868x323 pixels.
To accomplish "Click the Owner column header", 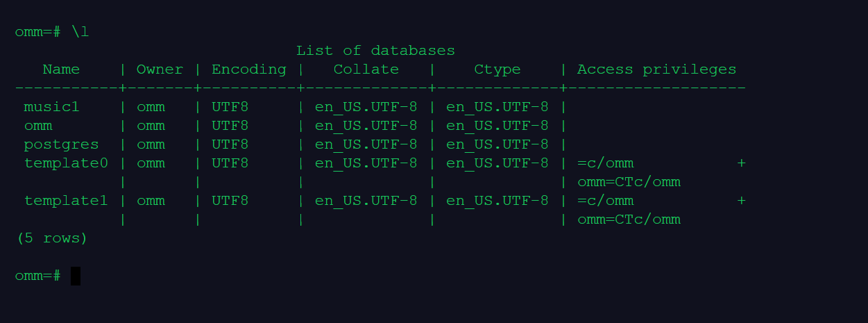I will (x=160, y=69).
